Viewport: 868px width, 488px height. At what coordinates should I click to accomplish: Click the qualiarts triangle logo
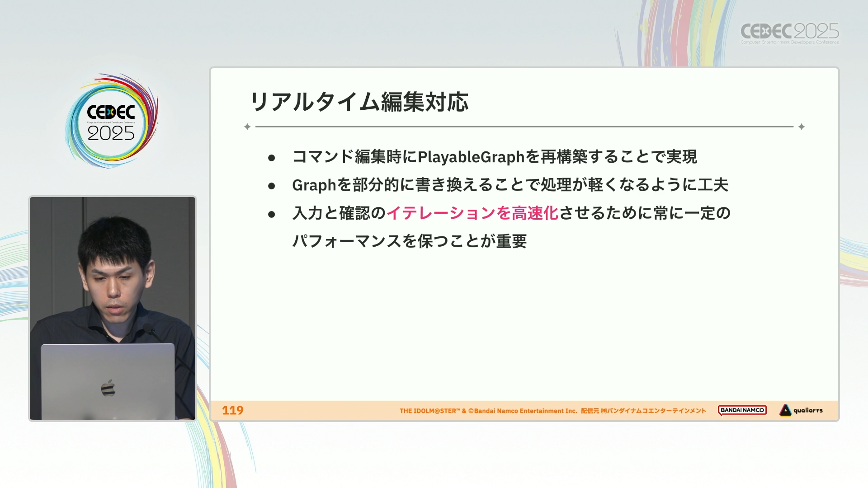(785, 410)
